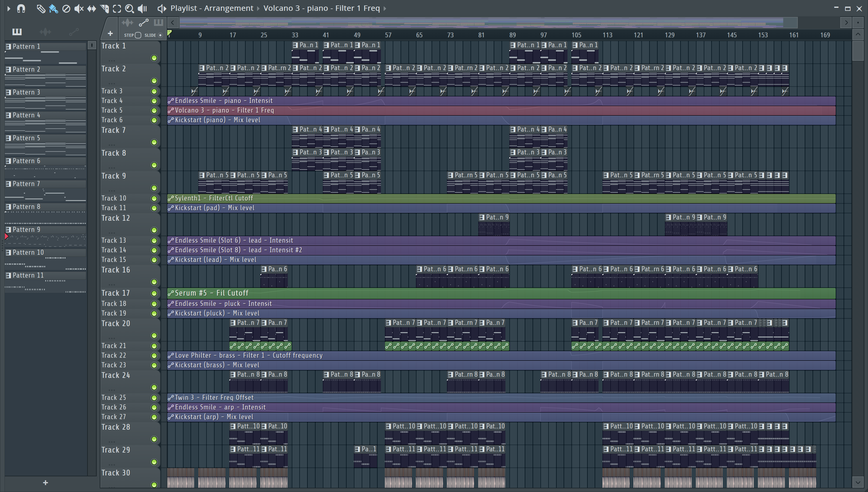Select Kickstart (piano) - Mix level clip
Viewport: 868px width, 492px height.
[x=502, y=120]
